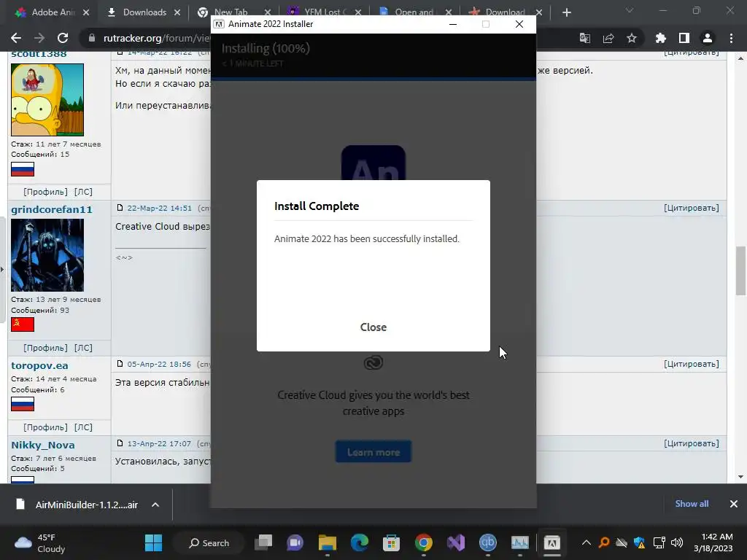
Task: Expand AirMiniBuilder download options chevron
Action: (155, 505)
